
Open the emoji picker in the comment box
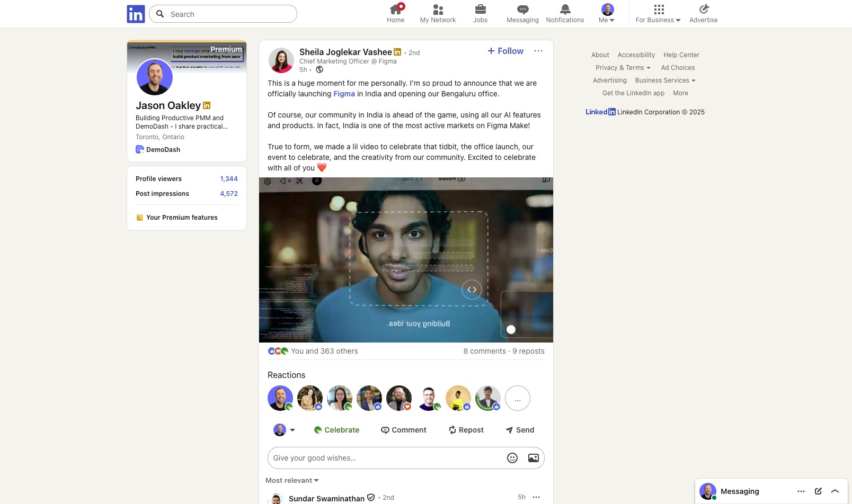[x=512, y=457]
